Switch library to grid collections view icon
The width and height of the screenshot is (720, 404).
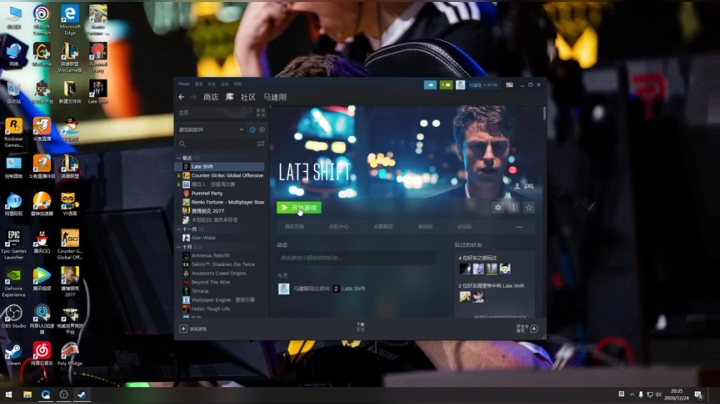click(260, 112)
